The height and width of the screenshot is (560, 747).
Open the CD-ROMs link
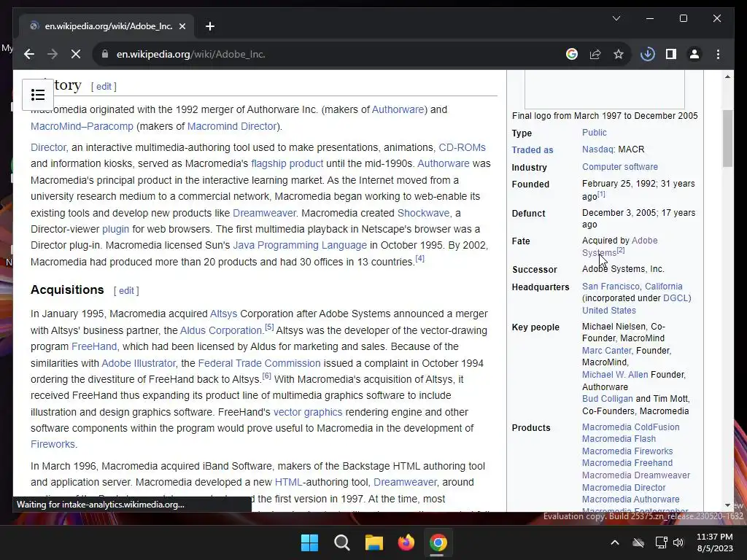pyautogui.click(x=462, y=147)
